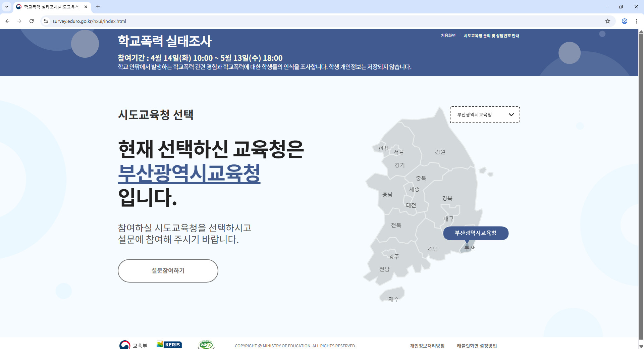This screenshot has width=644, height=349.
Task: View the 개인정보처리방침 privacy policy
Action: [x=427, y=345]
